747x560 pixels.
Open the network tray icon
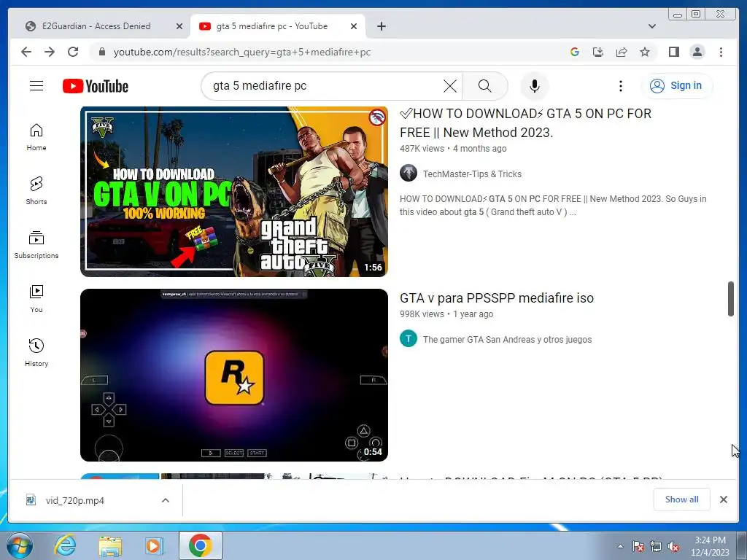[x=656, y=546]
